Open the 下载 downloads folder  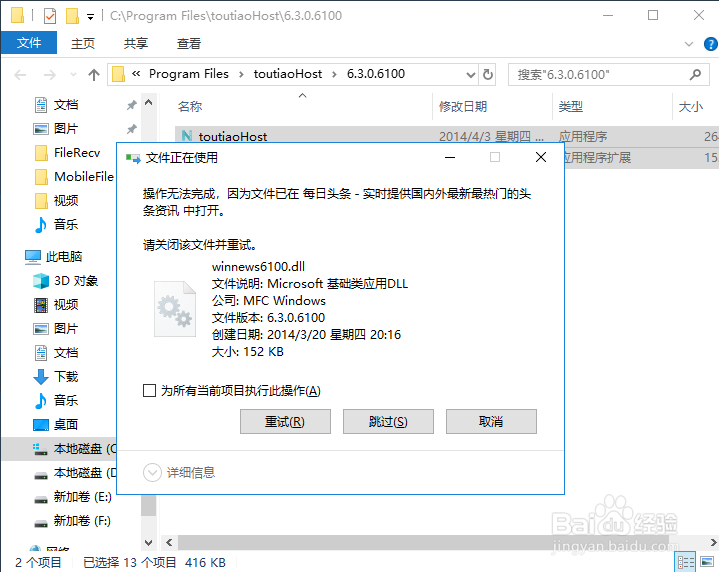[x=66, y=377]
